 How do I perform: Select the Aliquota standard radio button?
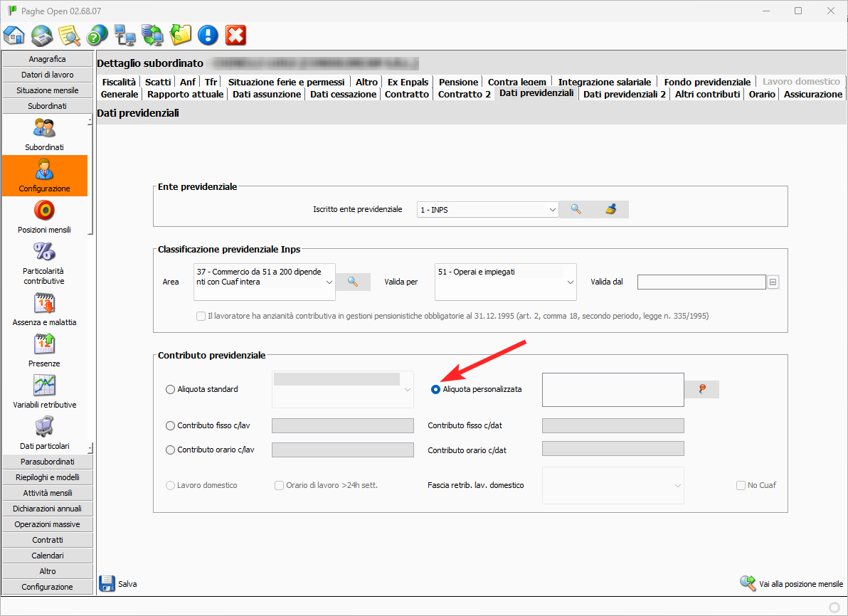pos(170,389)
